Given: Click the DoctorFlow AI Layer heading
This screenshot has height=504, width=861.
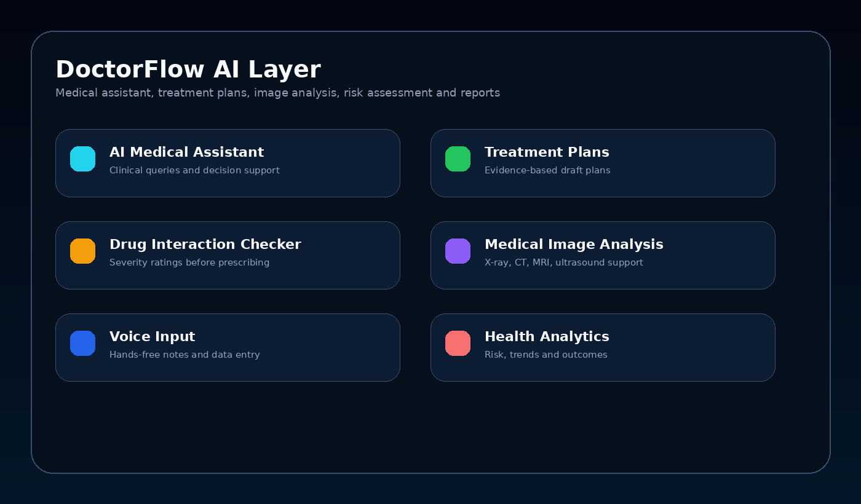Looking at the screenshot, I should tap(188, 69).
